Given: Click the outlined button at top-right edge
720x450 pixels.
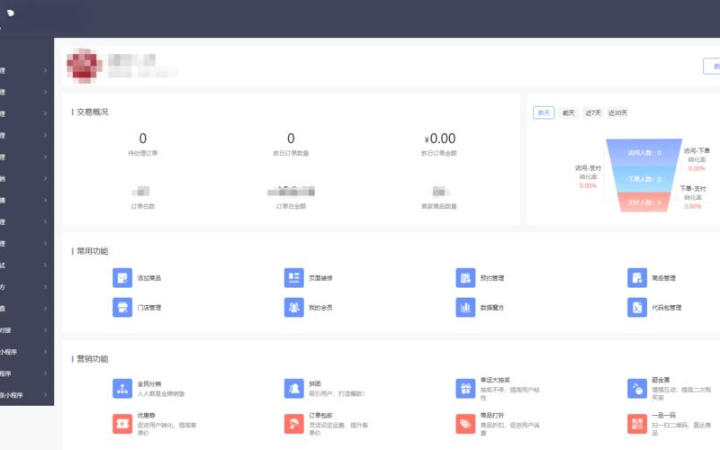Looking at the screenshot, I should pos(712,66).
